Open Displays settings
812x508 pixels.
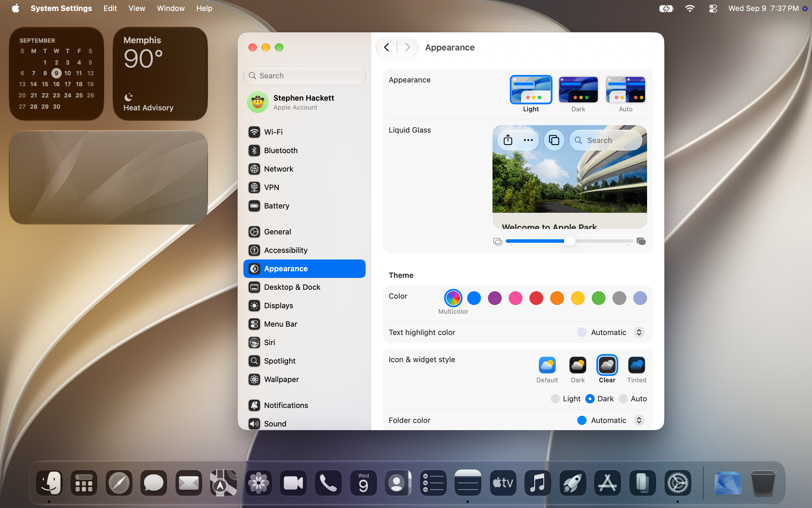[x=304, y=305]
